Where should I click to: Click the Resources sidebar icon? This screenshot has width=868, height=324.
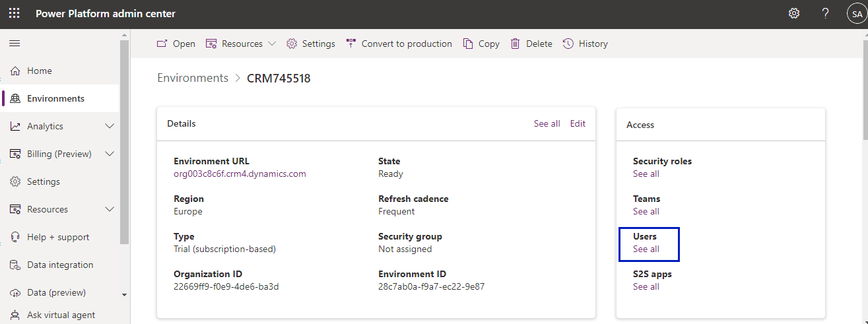tap(15, 209)
